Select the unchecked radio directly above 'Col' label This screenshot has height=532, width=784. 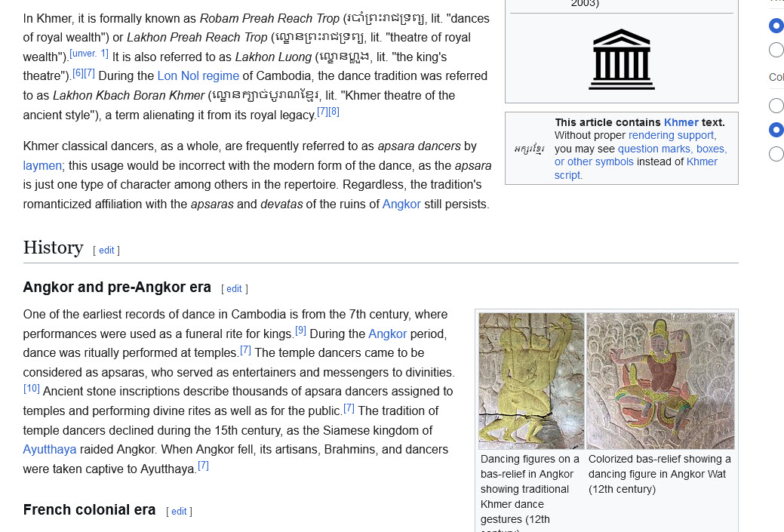coord(776,50)
